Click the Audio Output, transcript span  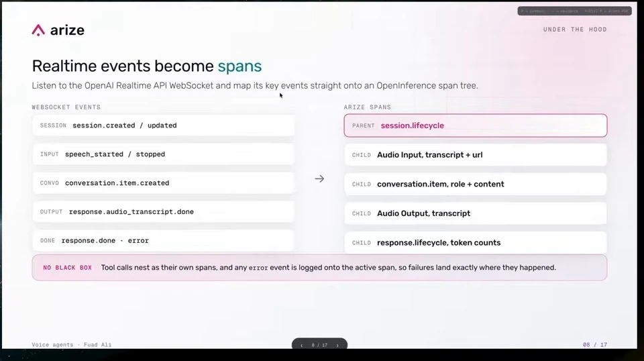(476, 213)
